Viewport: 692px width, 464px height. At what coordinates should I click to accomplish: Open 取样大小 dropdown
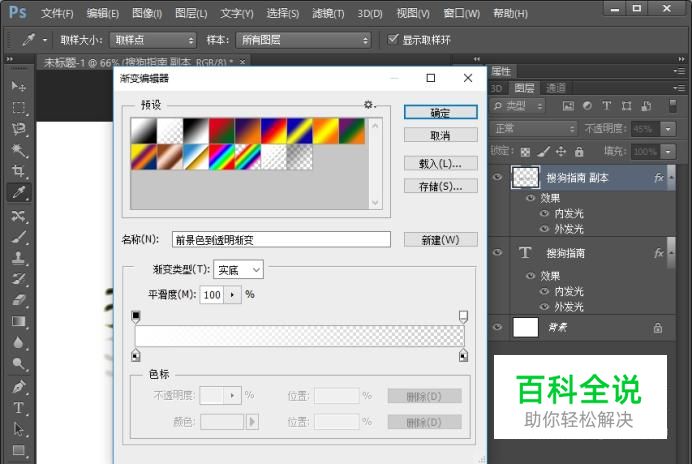[153, 40]
